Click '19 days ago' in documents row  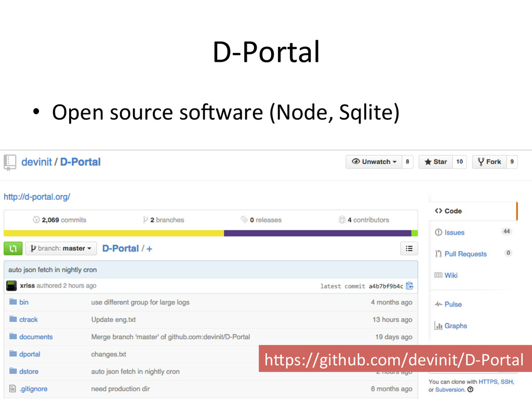[394, 337]
